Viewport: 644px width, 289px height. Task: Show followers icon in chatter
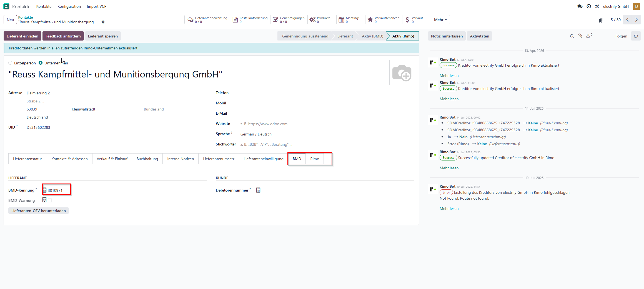(589, 36)
